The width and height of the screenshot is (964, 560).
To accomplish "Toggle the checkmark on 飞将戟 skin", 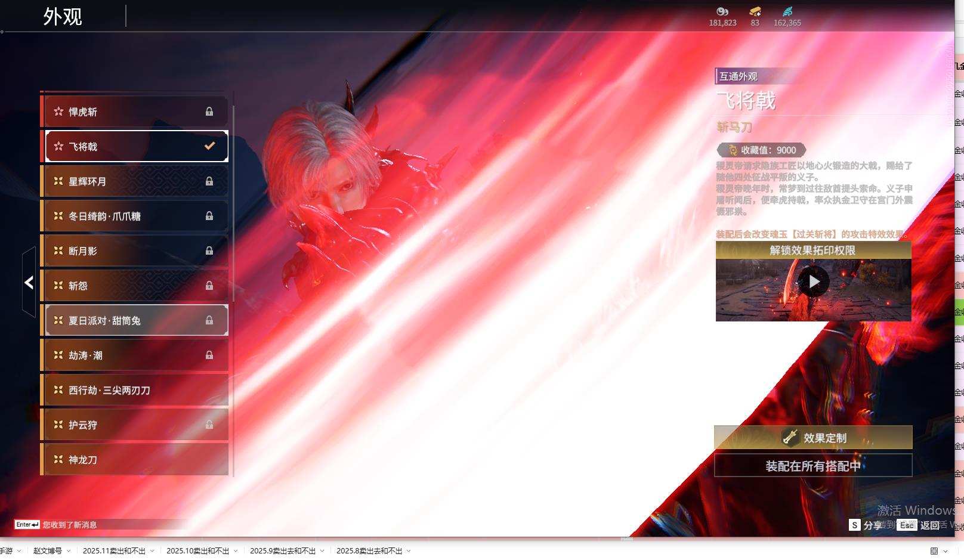I will tap(209, 146).
